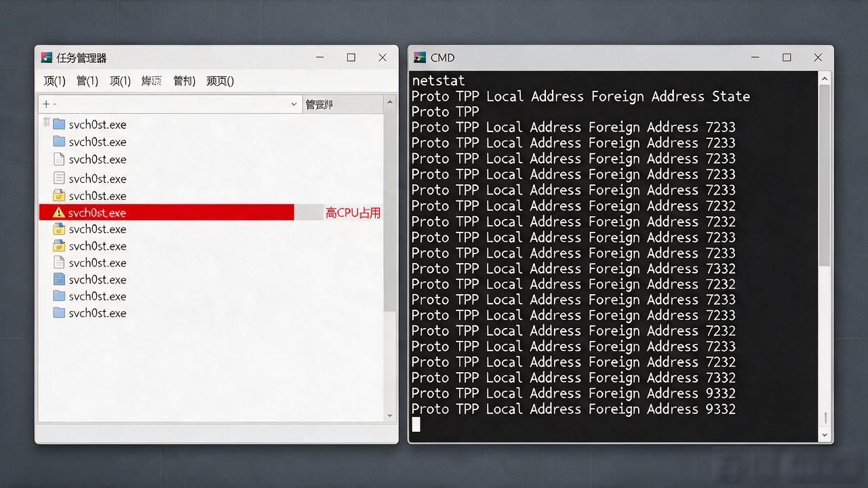Click the 任务管理器 window title text
The image size is (868, 488).
pyautogui.click(x=81, y=58)
